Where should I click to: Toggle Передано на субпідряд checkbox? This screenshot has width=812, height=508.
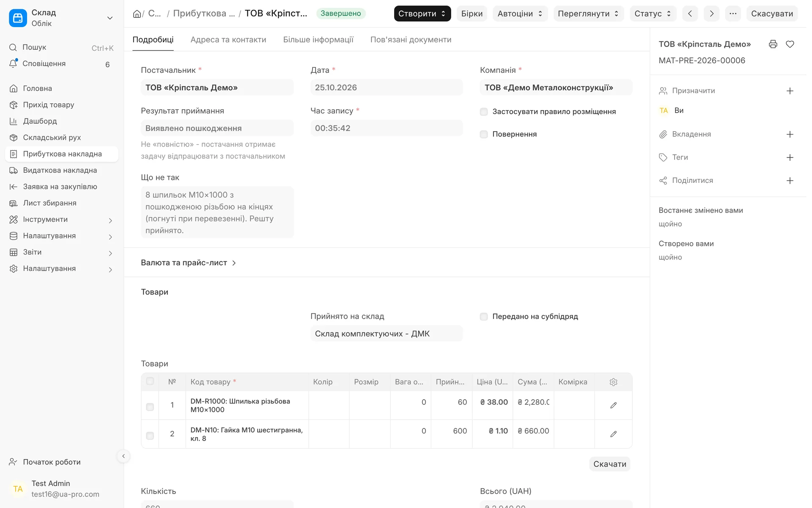484,317
